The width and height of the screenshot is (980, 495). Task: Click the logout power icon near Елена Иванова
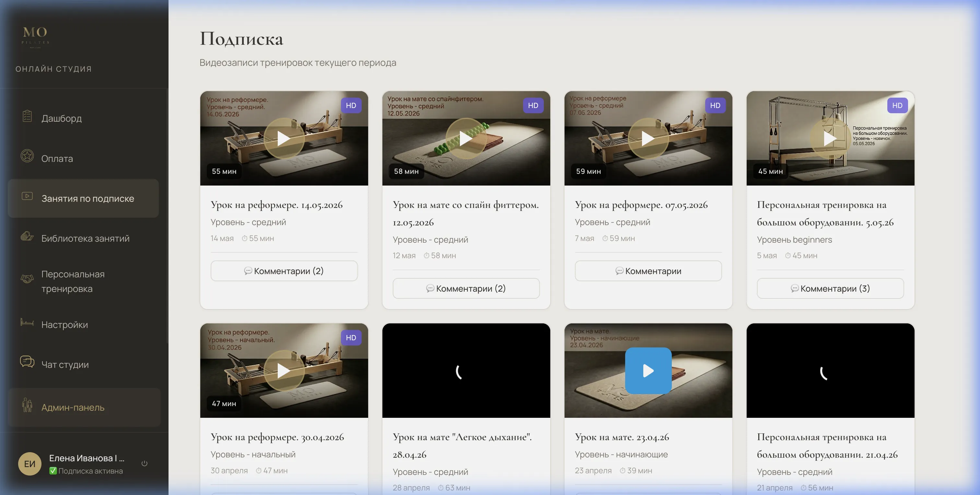(145, 464)
